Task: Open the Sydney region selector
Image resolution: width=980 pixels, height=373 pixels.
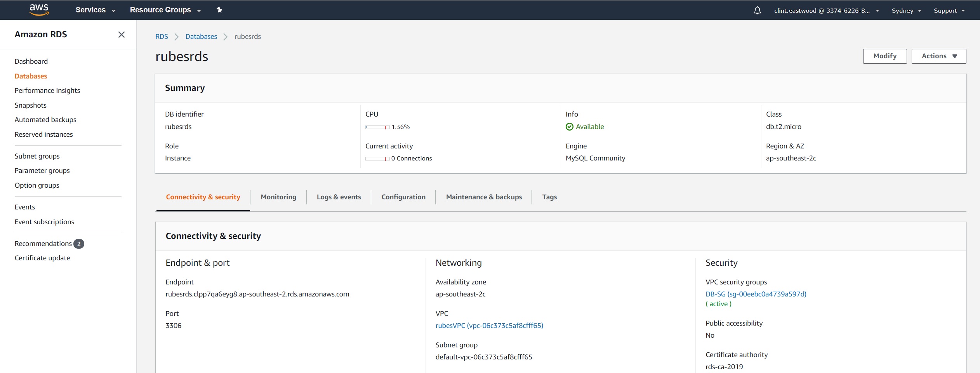Action: pos(906,10)
